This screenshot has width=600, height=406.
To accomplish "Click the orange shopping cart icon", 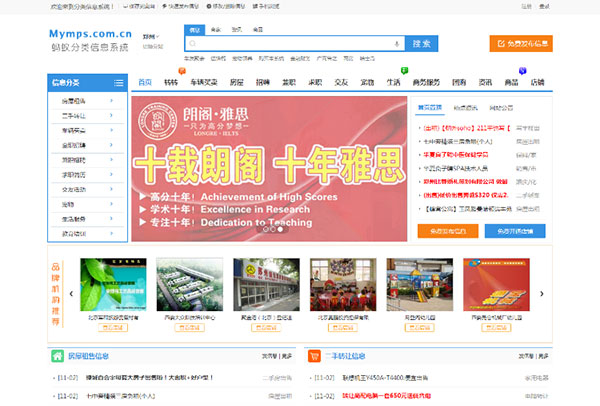I will coord(314,356).
